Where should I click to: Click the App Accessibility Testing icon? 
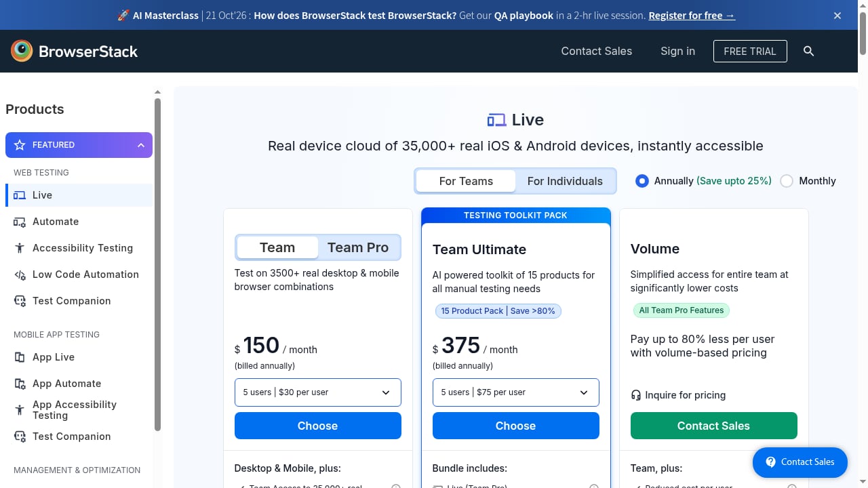point(20,410)
